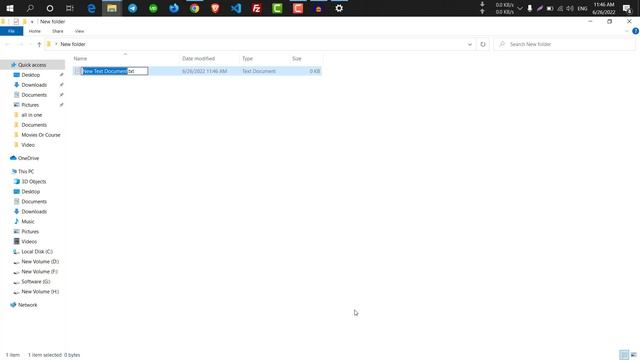Switch to details view in status bar

pos(624,355)
